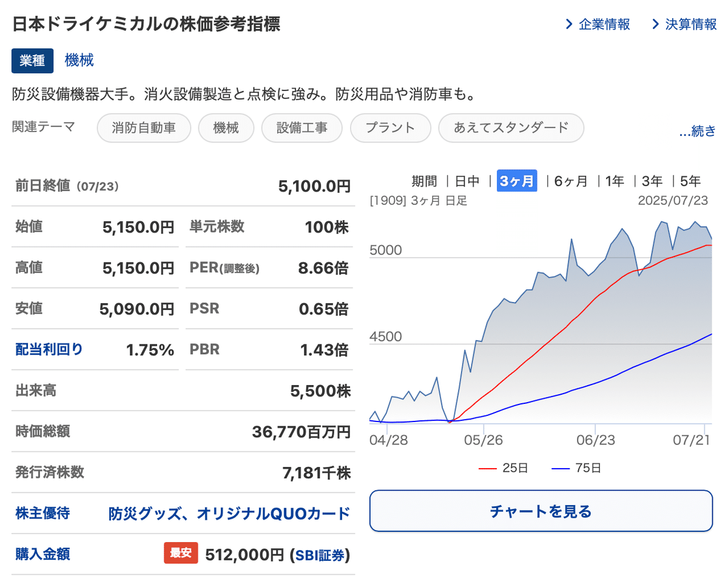Click the 安値 5,090.0円 value
Screen dimensions: 728x587
coord(137,309)
